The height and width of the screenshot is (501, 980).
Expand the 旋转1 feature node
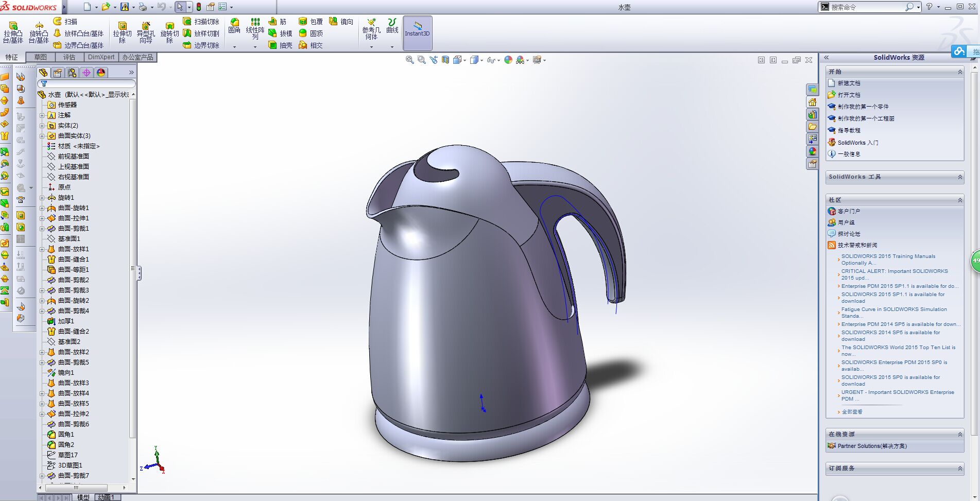pyautogui.click(x=42, y=198)
